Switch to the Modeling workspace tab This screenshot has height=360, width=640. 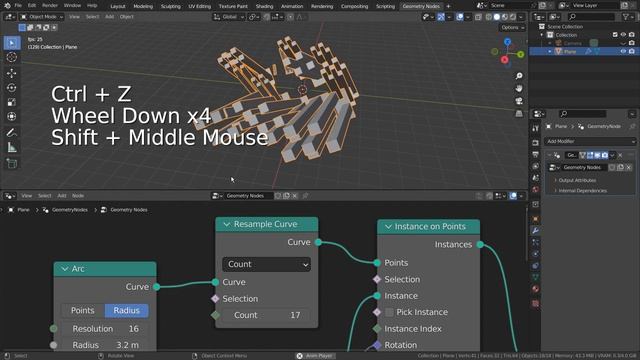tap(143, 6)
